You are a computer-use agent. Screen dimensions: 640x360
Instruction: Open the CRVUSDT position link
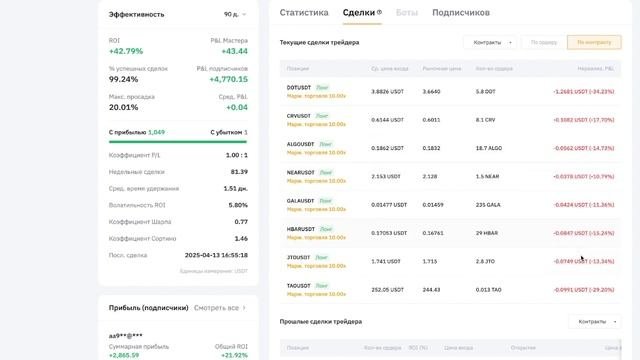pos(299,116)
